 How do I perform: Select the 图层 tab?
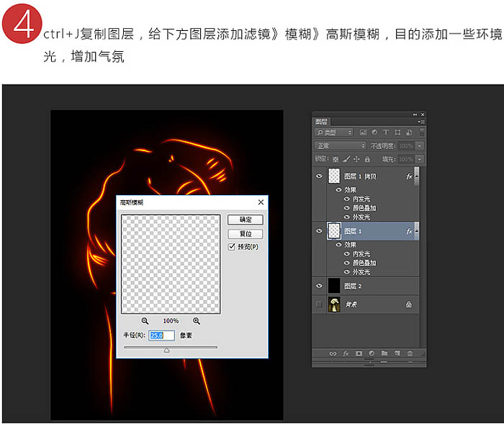pyautogui.click(x=321, y=122)
